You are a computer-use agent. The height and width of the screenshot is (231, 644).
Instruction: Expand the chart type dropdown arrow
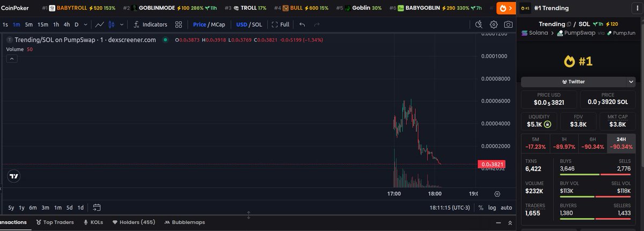[x=122, y=24]
